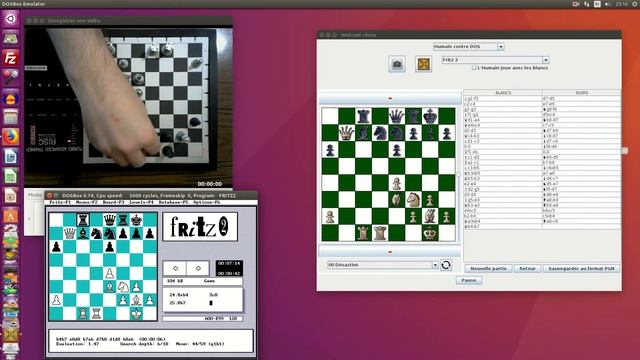Select the black king on Webcam chess board
Image resolution: width=640 pixels, height=360 pixels.
point(430,116)
